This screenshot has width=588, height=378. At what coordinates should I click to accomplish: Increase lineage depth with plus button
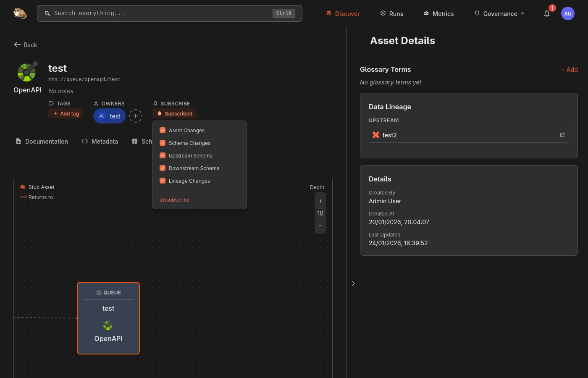(320, 201)
